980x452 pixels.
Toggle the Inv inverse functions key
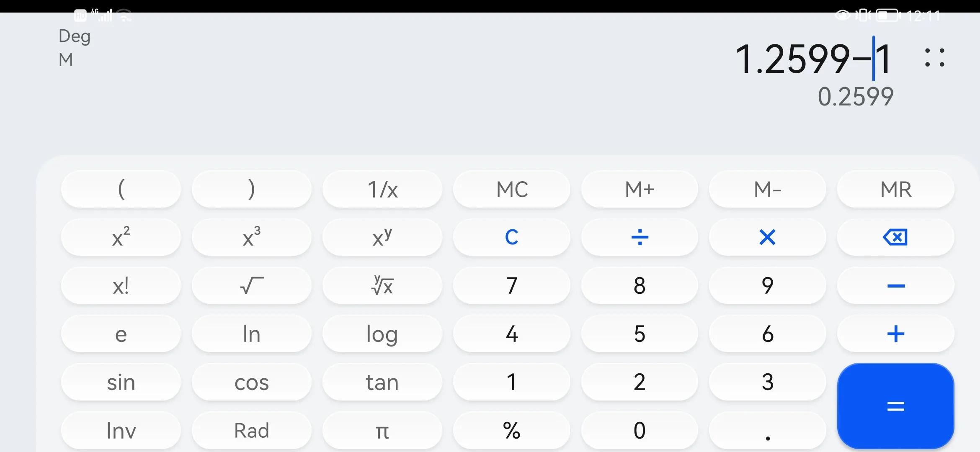(x=121, y=430)
